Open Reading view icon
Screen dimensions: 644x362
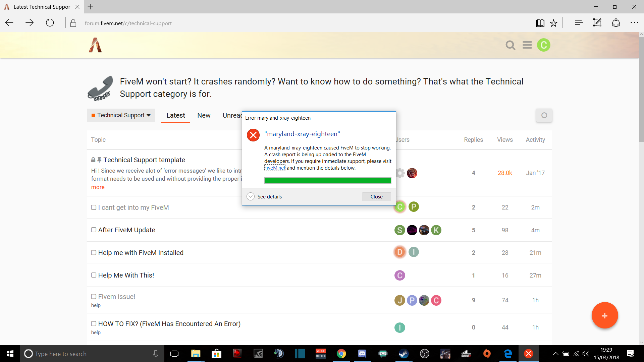click(540, 23)
